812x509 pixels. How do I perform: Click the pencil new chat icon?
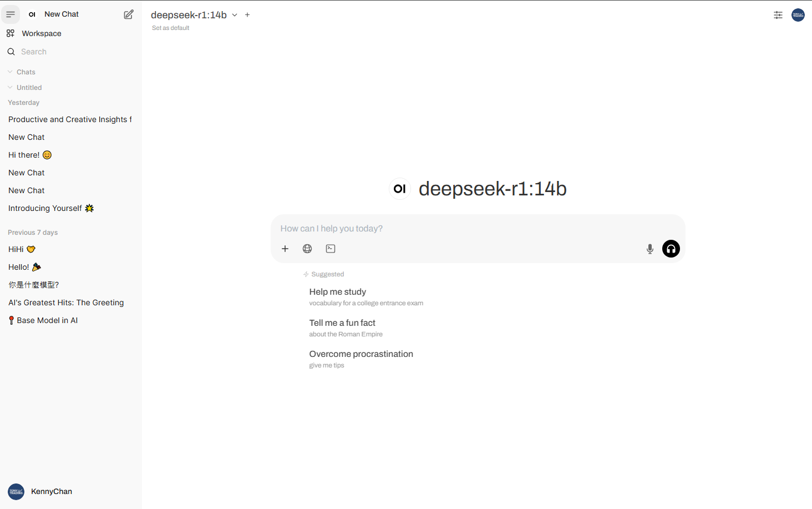129,14
